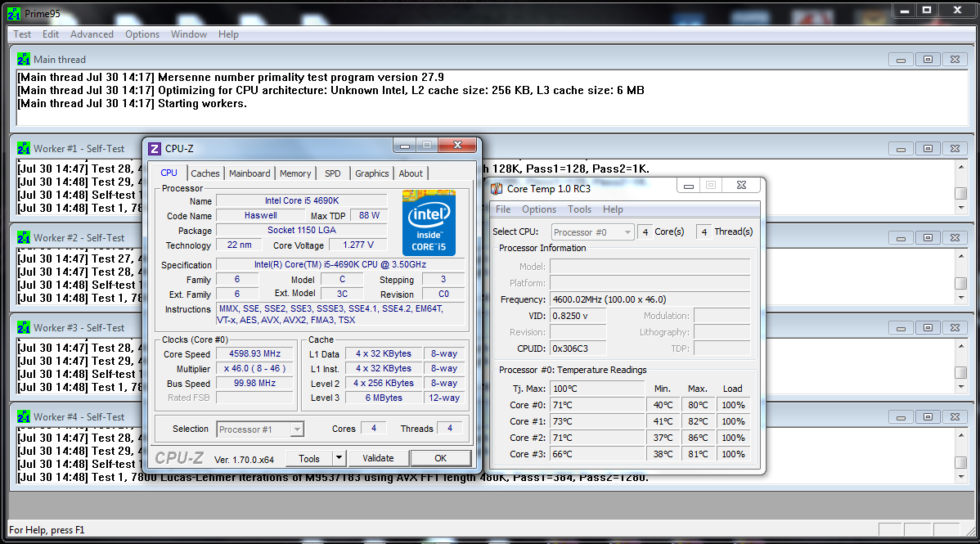This screenshot has width=980, height=544.
Task: Click the Core Speed field showing 4598.93 MHz
Action: click(x=254, y=354)
